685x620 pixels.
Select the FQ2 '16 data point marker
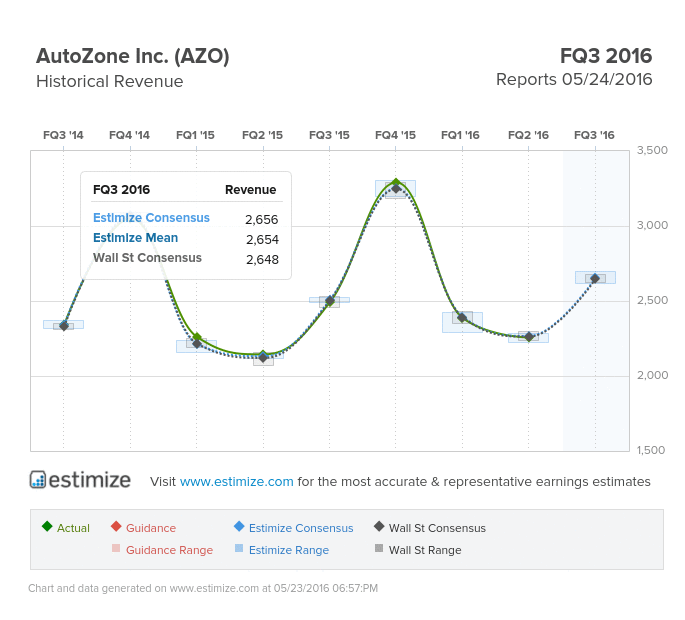point(529,337)
